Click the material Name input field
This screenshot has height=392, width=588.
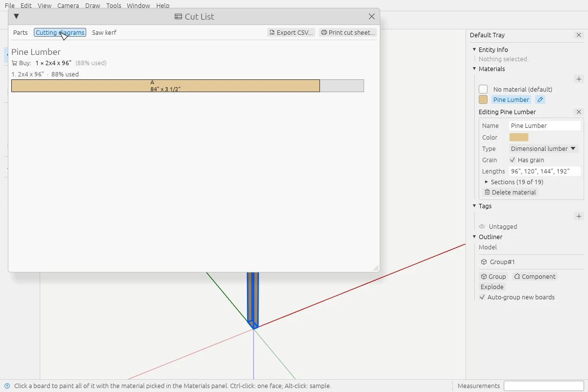coord(544,125)
